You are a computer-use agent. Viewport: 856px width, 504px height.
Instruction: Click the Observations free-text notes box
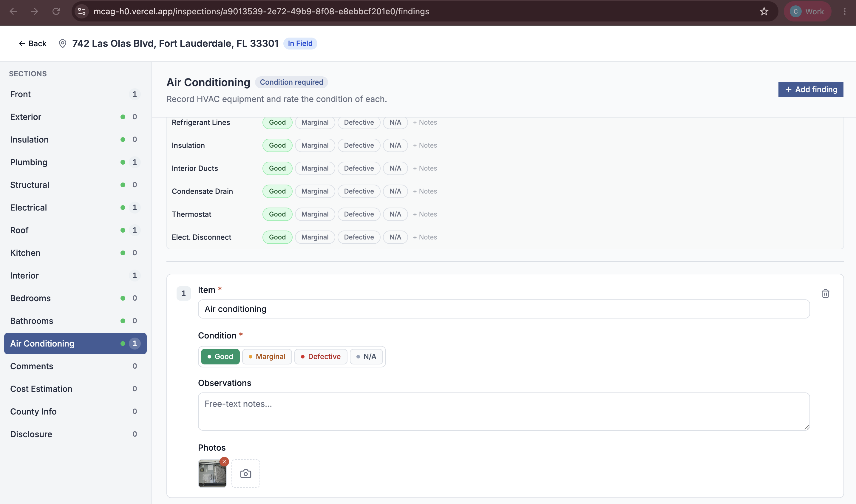504,411
